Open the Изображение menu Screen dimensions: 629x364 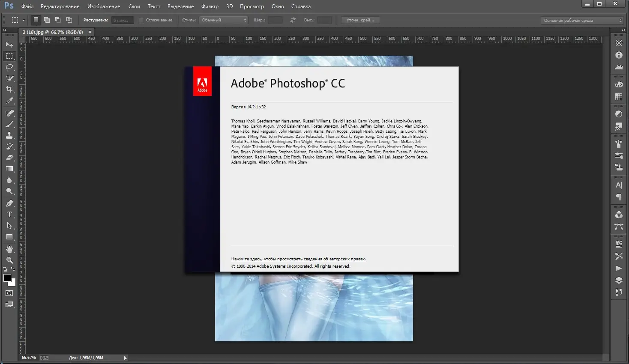click(x=104, y=6)
